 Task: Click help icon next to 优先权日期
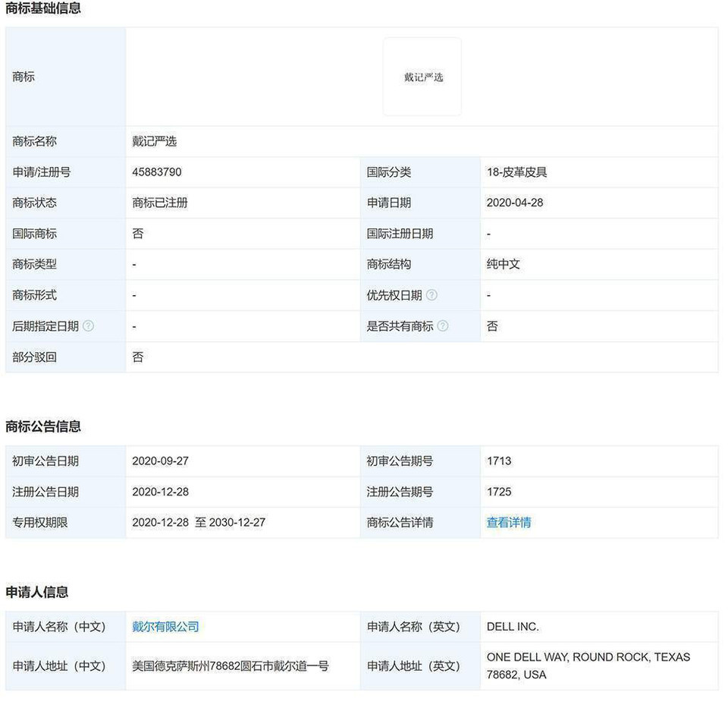(431, 295)
